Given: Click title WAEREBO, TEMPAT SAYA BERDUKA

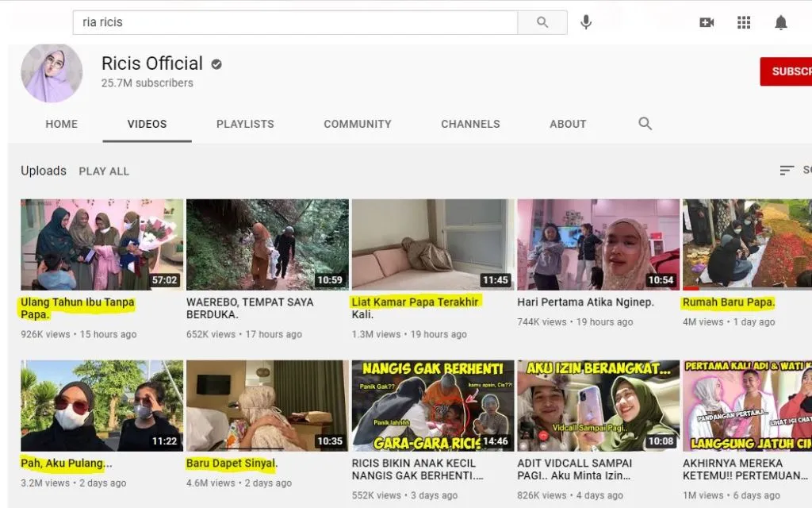Looking at the screenshot, I should pyautogui.click(x=250, y=308).
